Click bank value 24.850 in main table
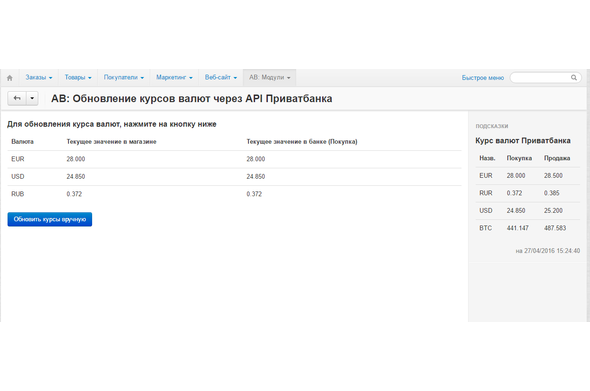Screen dimensions: 590x391 pyautogui.click(x=256, y=176)
